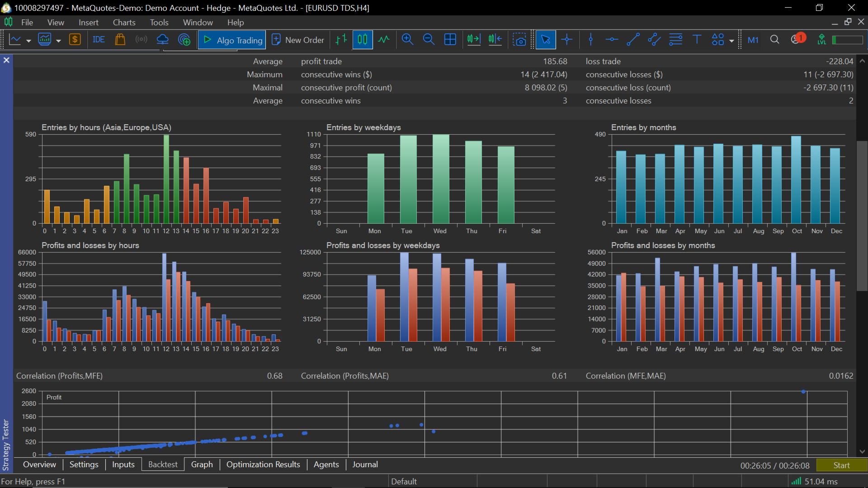The image size is (868, 488).
Task: Open the search magnifier icon
Action: 774,40
